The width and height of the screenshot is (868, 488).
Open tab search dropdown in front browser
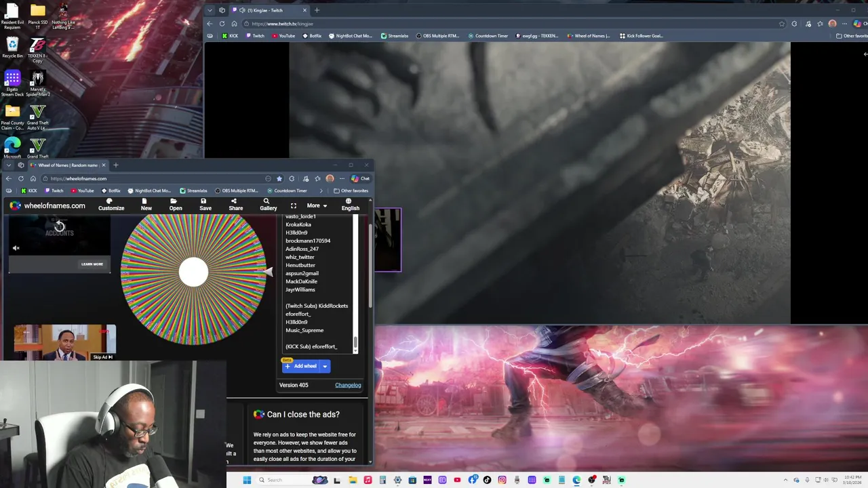[8, 165]
